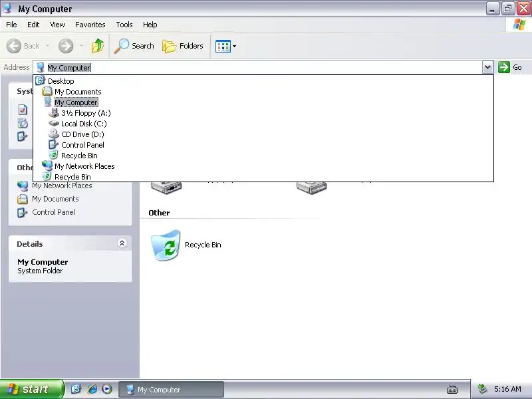Click the address bar text field
The image size is (532, 399).
click(x=258, y=68)
